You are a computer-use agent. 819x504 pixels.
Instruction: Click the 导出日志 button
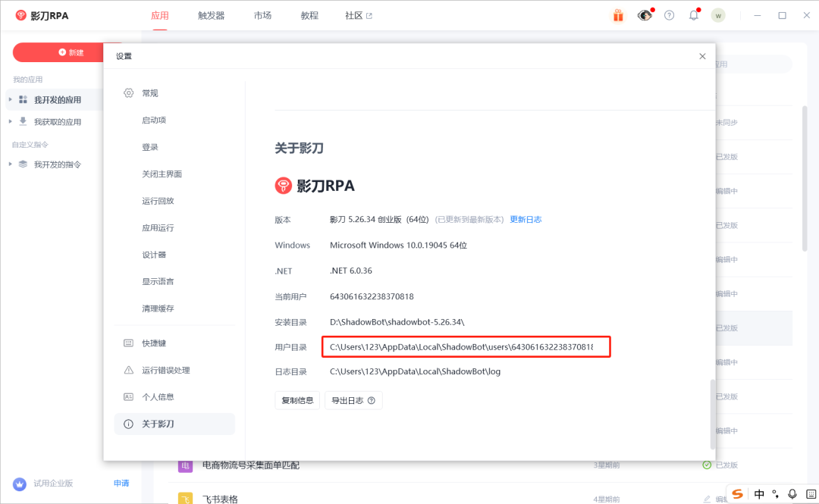pos(353,401)
